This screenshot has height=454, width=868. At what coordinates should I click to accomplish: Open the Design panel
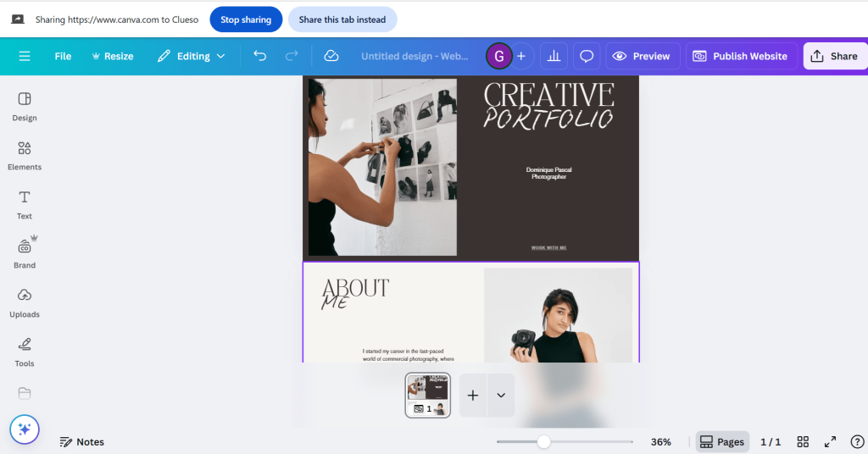[x=25, y=107]
